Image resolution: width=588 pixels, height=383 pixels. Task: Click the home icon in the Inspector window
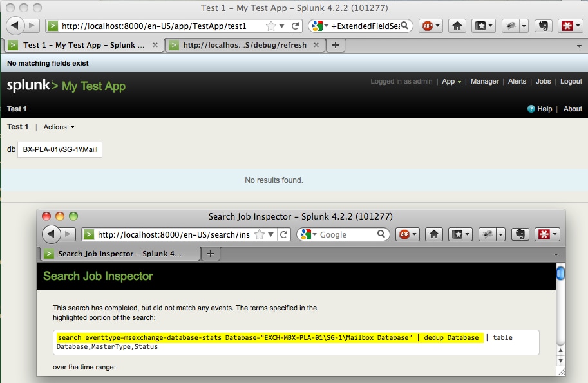click(434, 234)
